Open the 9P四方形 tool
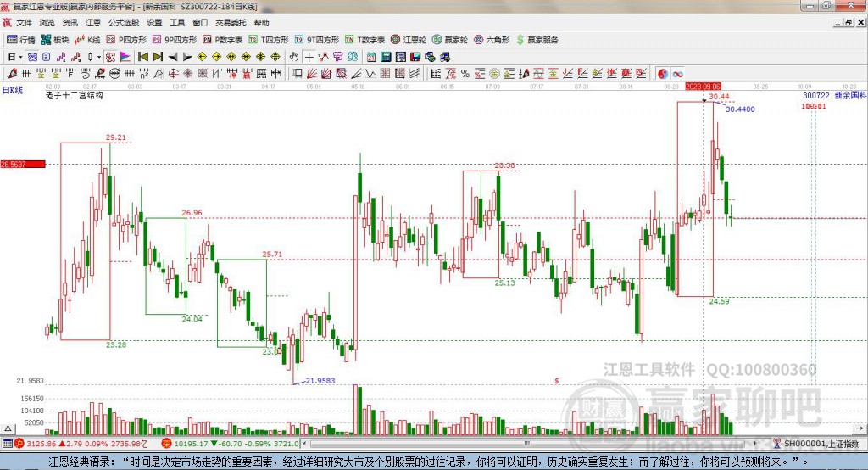Screen dimensions: 868x470 [175, 39]
